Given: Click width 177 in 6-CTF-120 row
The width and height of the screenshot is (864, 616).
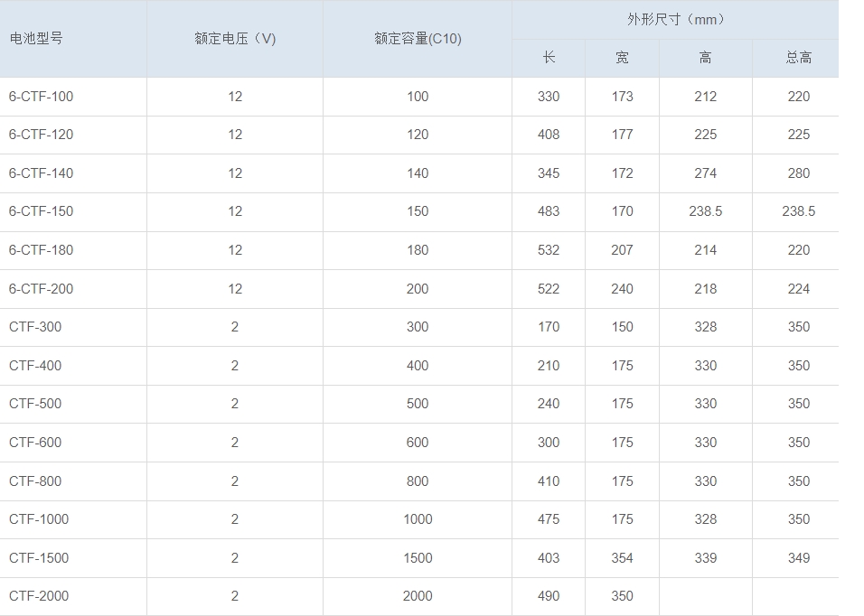Looking at the screenshot, I should 622,135.
